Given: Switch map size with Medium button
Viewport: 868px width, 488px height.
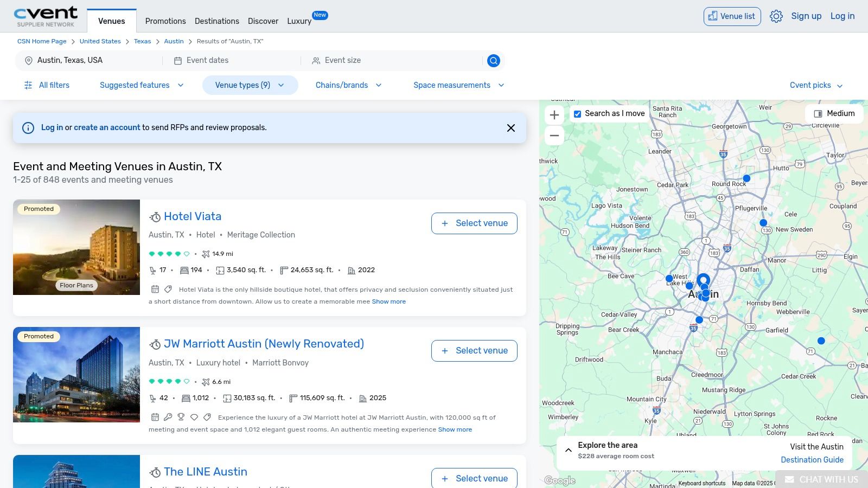Looking at the screenshot, I should (x=834, y=114).
